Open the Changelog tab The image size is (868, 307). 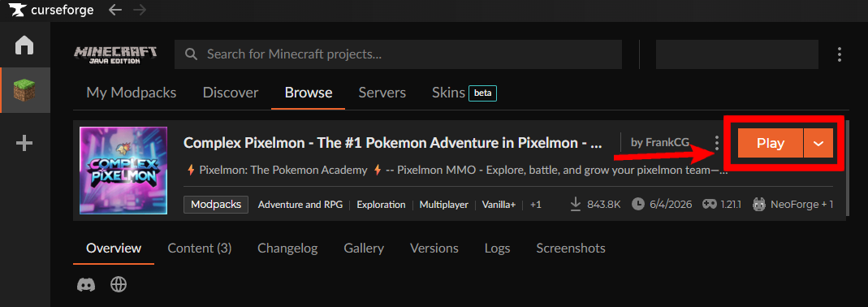(x=287, y=249)
